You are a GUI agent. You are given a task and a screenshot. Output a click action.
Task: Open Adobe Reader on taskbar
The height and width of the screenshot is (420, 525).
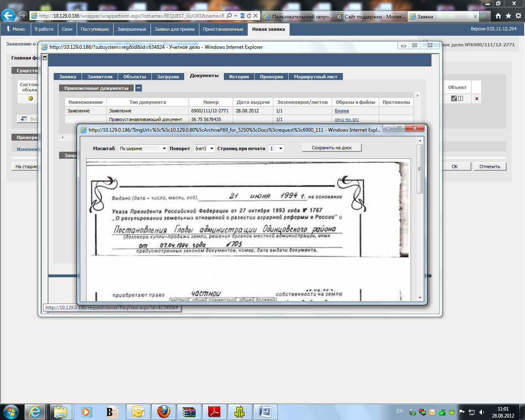(215, 411)
